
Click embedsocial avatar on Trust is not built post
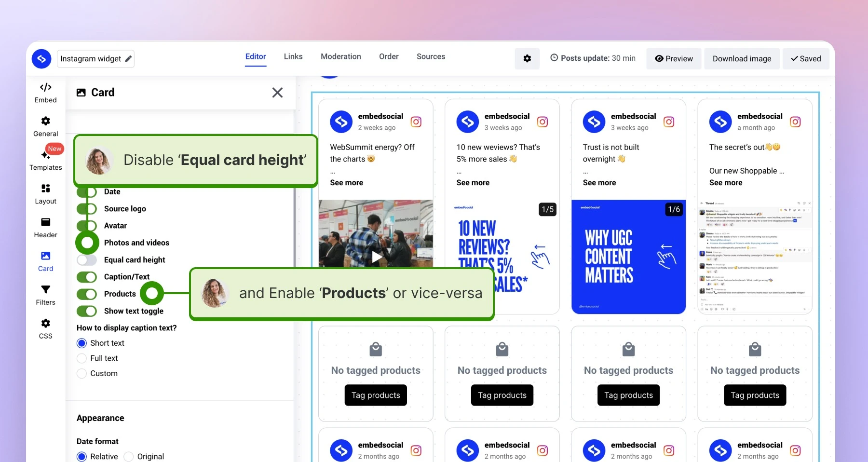click(594, 122)
